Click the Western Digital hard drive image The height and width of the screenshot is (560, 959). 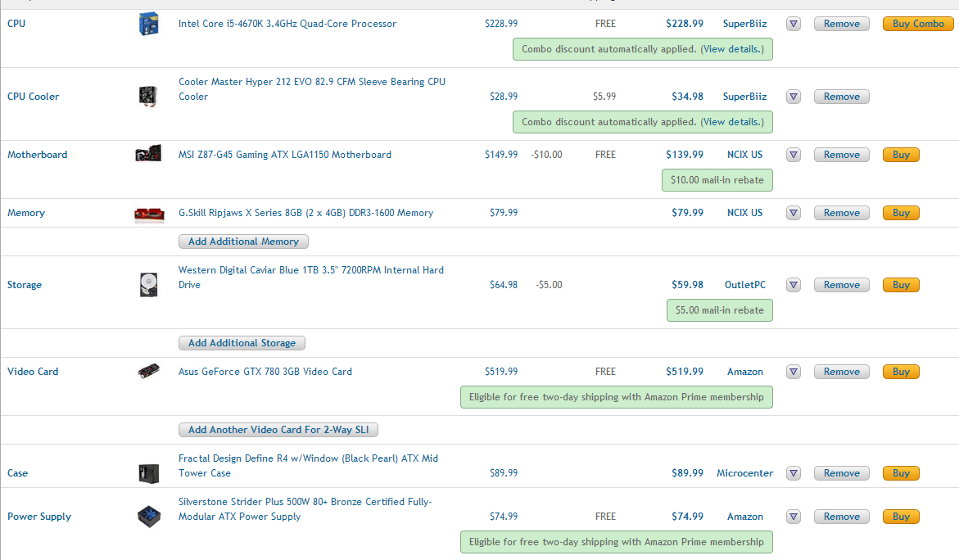148,285
